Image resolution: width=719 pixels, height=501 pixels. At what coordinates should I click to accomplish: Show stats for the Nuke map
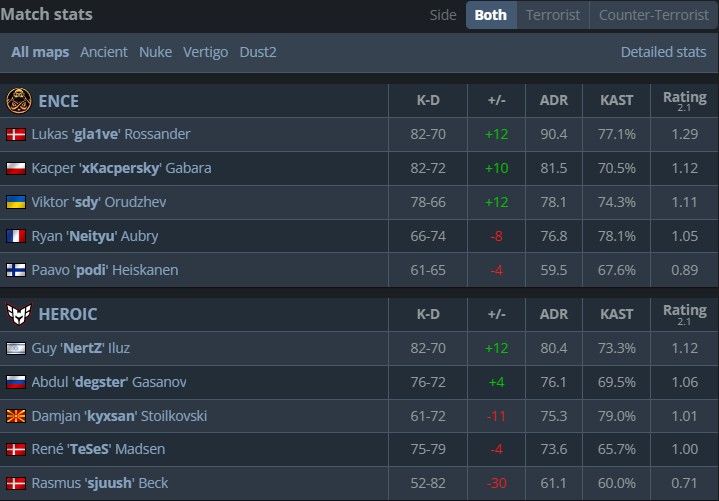[155, 52]
